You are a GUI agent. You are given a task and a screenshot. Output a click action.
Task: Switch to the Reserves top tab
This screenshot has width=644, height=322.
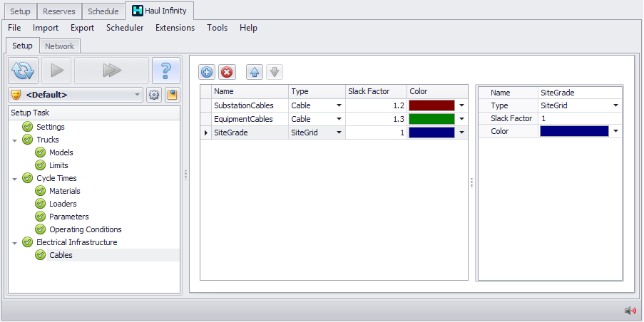coord(59,11)
